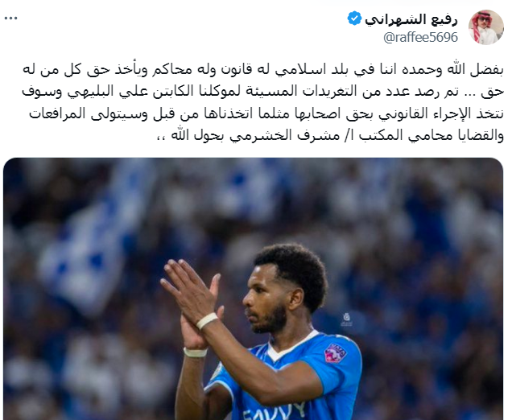
Task: Open the @raffee5696 handle link
Action: pos(420,38)
